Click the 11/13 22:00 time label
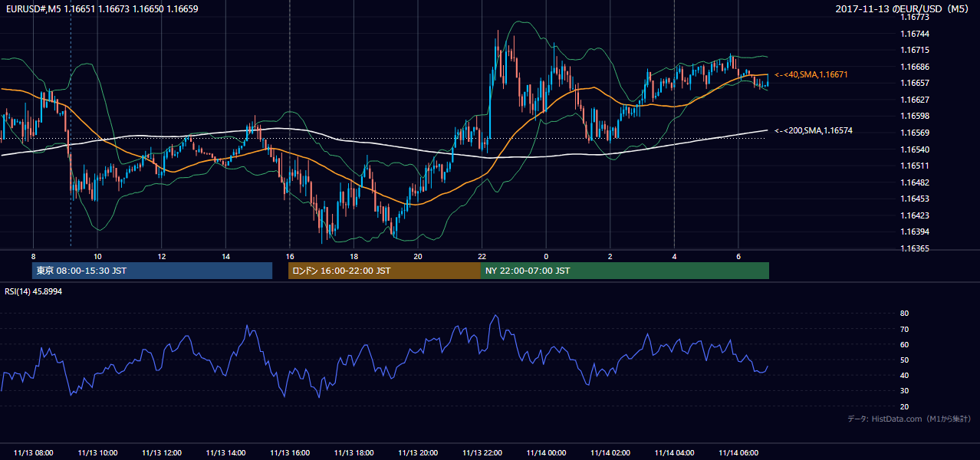Image resolution: width=980 pixels, height=460 pixels. click(x=482, y=453)
